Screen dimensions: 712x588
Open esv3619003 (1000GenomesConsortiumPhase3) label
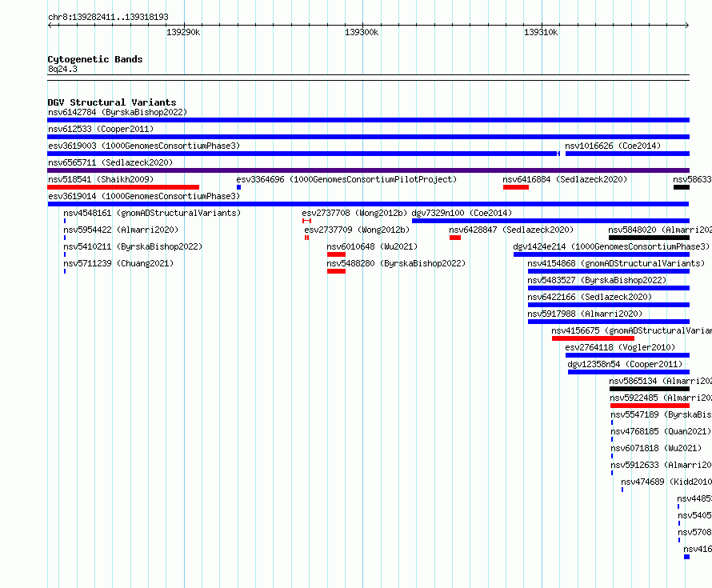(x=144, y=146)
